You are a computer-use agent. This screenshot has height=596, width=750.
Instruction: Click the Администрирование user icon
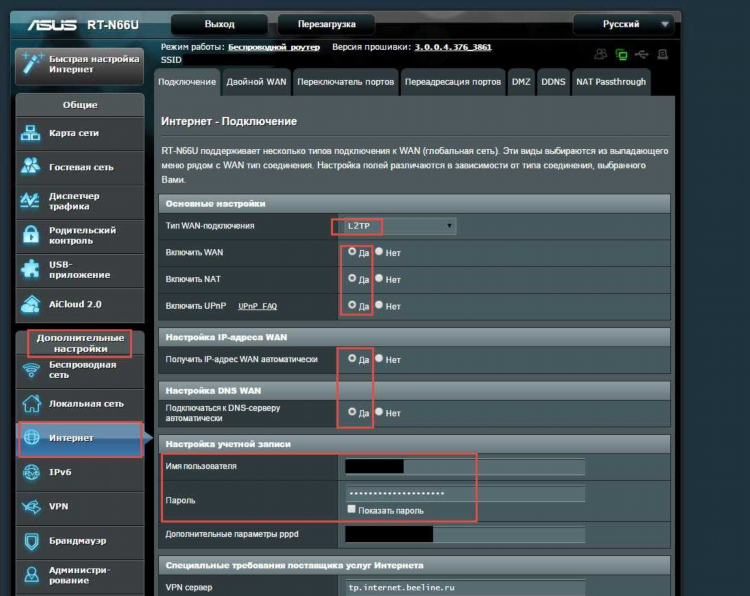(x=32, y=574)
